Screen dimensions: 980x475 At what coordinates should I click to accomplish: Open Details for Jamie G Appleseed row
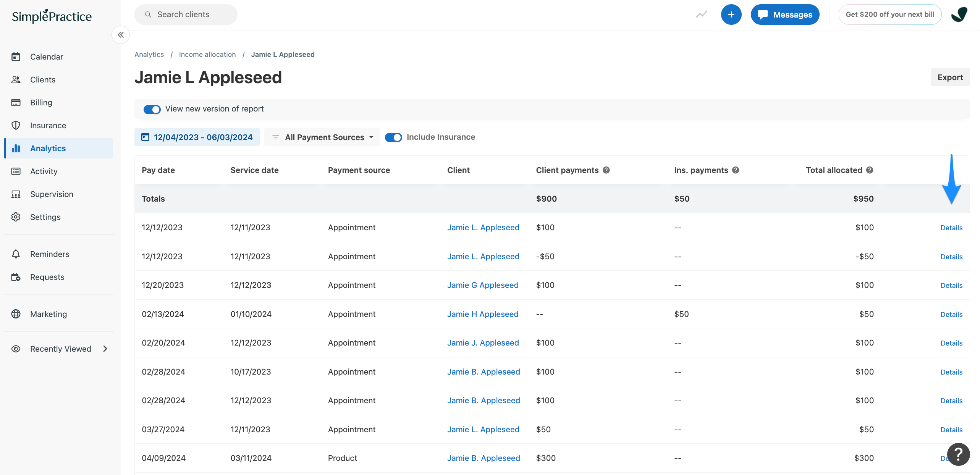click(x=951, y=285)
